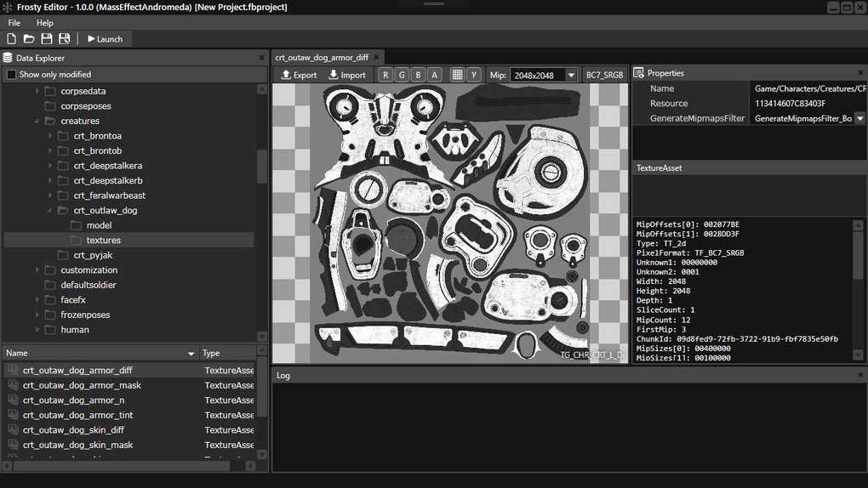Open the GenerateMipmapsFilter dropdown

coord(859,118)
